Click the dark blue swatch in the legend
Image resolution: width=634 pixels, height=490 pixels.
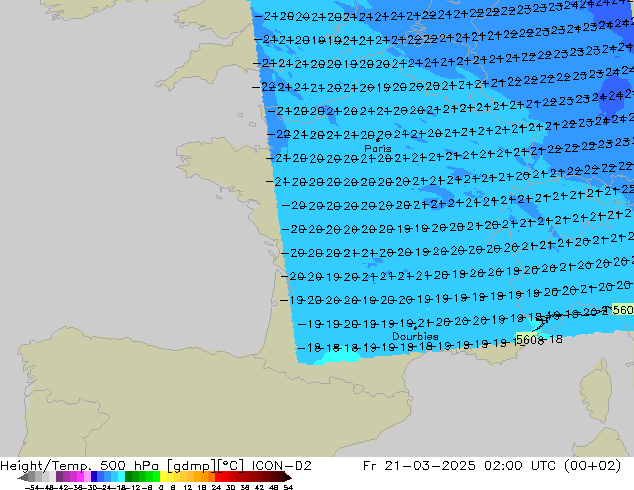[94, 476]
